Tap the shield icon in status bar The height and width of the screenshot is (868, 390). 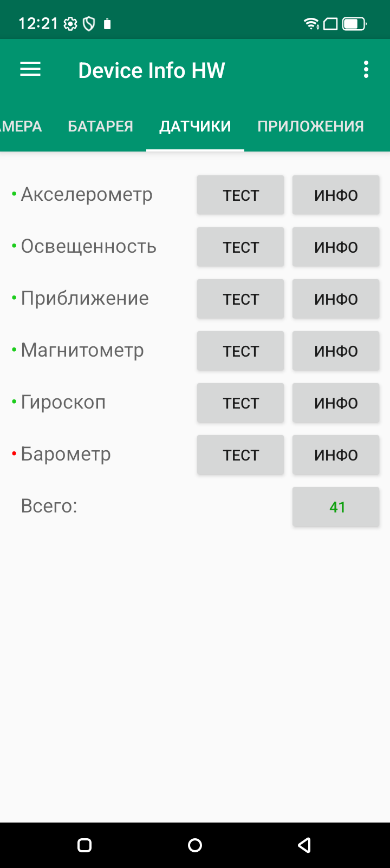click(x=89, y=24)
